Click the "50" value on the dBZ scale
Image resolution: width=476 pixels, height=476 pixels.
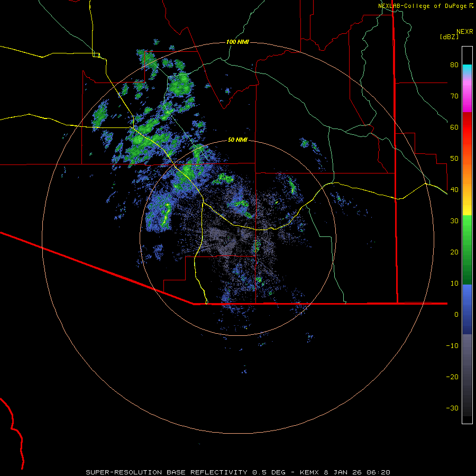coord(454,159)
